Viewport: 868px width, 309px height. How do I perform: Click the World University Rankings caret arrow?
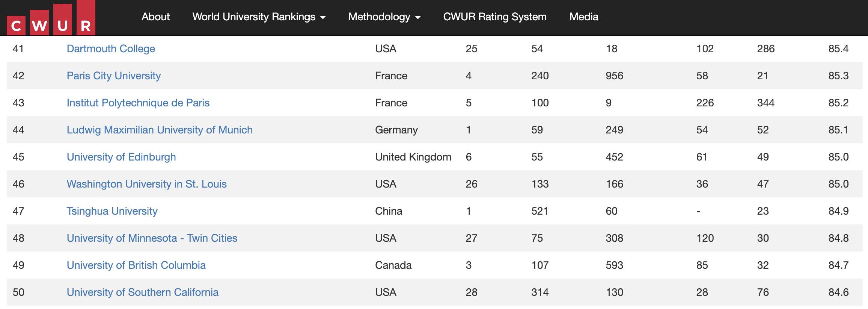(322, 18)
